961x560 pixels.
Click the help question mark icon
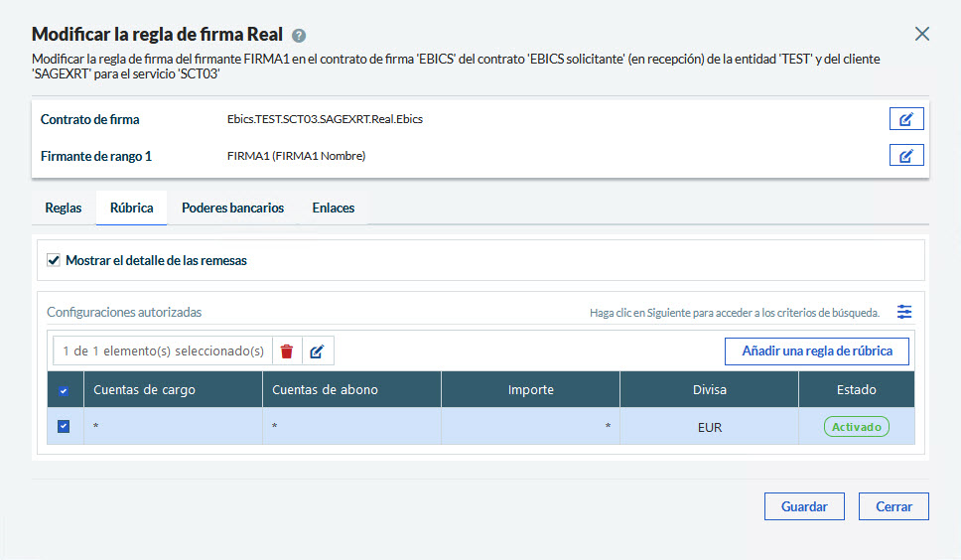[299, 35]
